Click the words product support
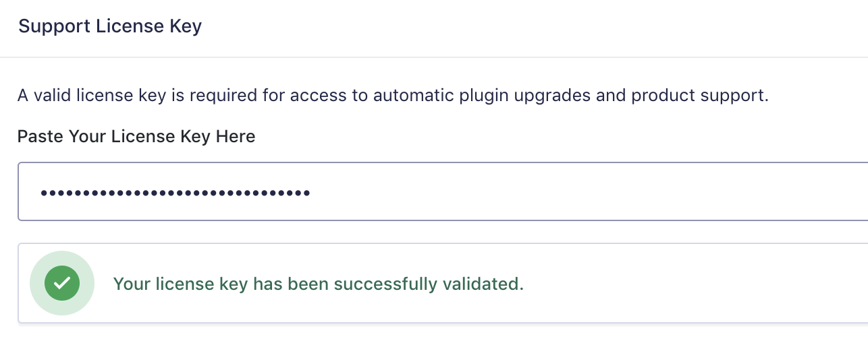 [698, 96]
